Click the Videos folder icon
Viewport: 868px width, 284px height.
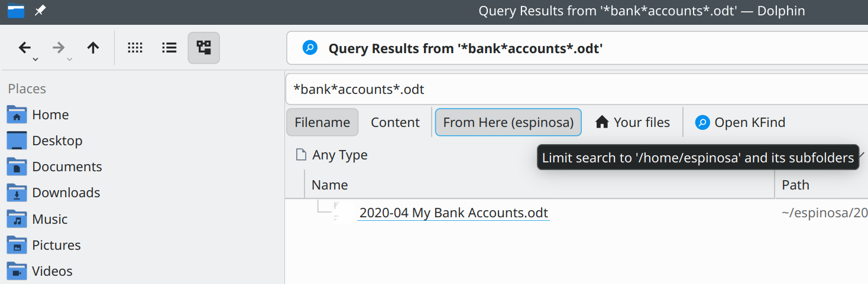tap(17, 271)
